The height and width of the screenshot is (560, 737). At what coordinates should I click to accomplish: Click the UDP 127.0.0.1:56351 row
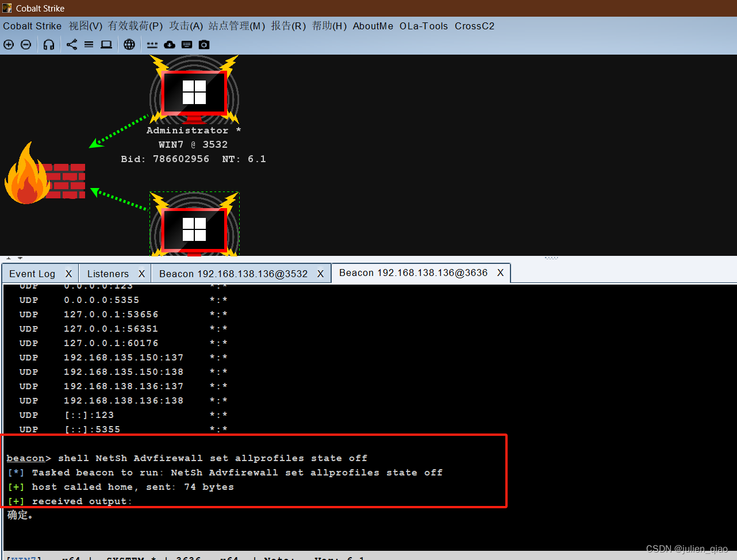coord(123,329)
